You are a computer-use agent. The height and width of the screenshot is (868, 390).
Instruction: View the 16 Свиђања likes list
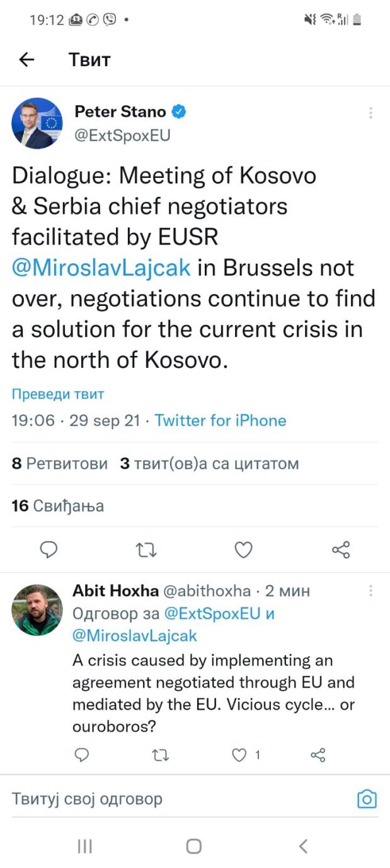point(58,505)
